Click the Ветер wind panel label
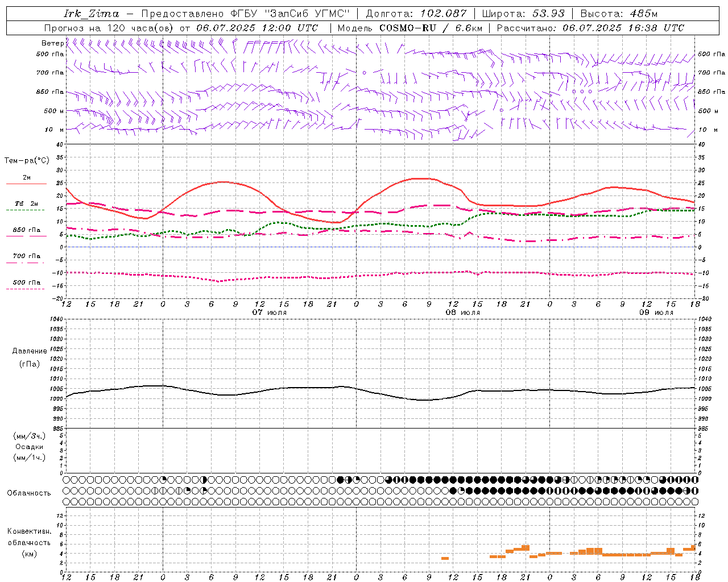 52,43
